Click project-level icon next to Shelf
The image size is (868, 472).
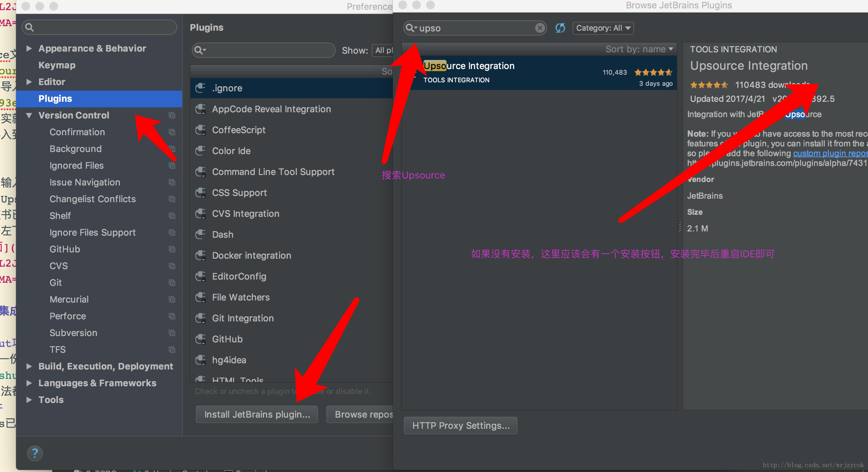coord(172,216)
